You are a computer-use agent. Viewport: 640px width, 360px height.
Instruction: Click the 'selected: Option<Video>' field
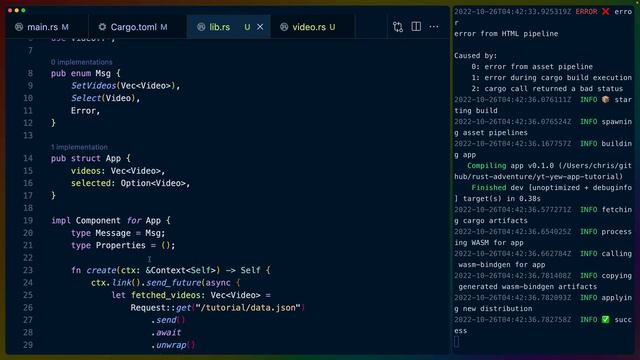tap(130, 183)
